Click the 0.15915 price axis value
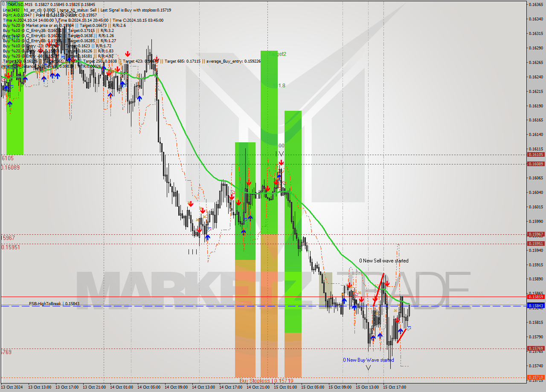 pyautogui.click(x=536, y=265)
